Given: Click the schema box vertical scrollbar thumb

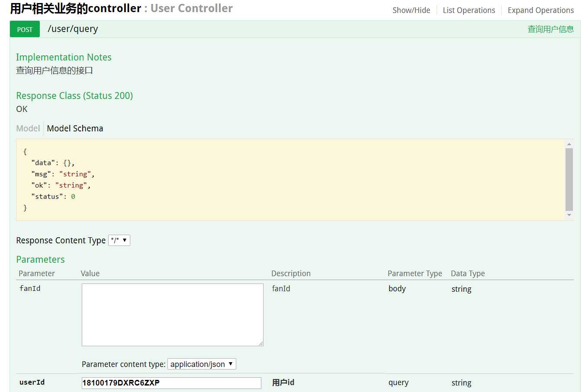Looking at the screenshot, I should (569, 179).
